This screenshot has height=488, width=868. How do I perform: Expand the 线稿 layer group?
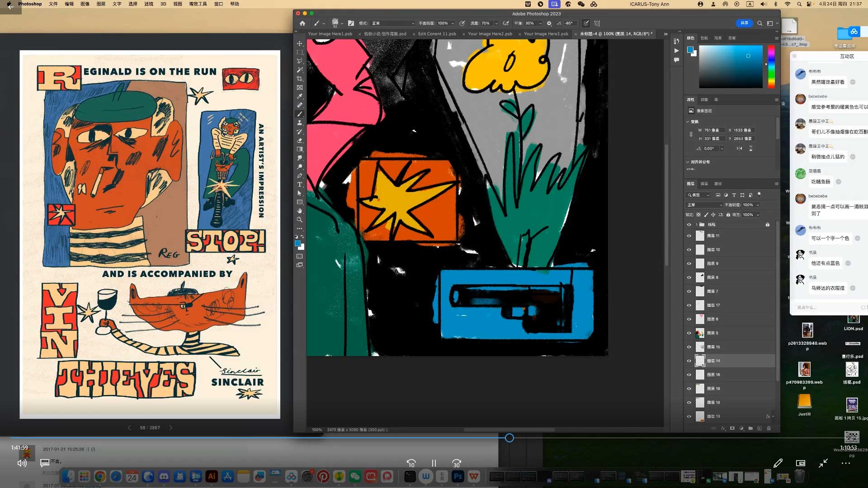(x=696, y=225)
